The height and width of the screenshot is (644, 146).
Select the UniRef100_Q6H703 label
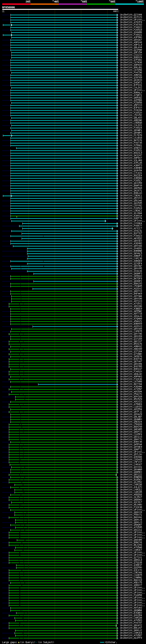(131, 291)
